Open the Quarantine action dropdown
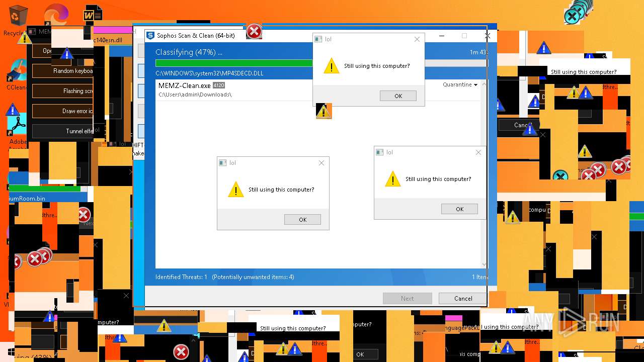 (460, 84)
